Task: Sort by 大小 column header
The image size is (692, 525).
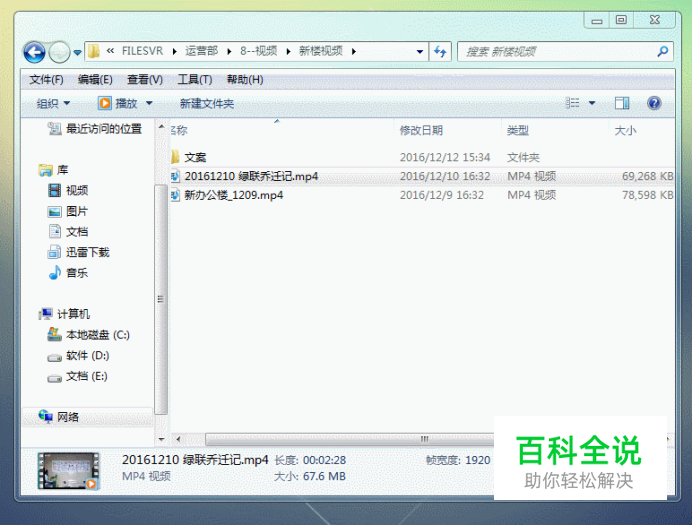Action: pos(625,131)
